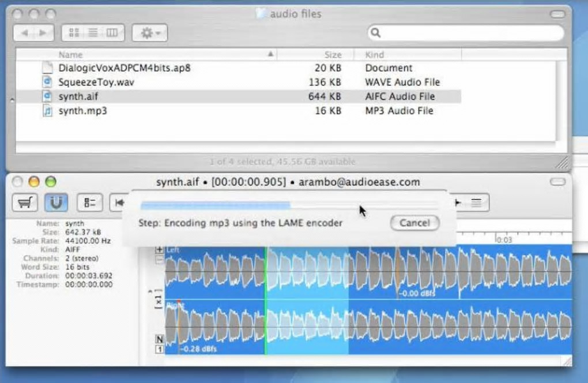Cancel the mp3 encoding
This screenshot has width=588, height=383.
tap(414, 223)
